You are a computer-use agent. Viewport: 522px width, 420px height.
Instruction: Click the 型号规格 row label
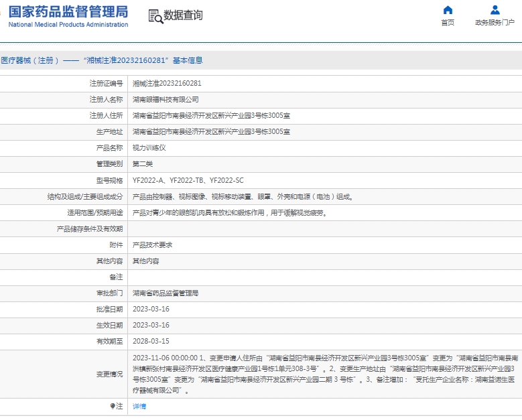pyautogui.click(x=109, y=180)
